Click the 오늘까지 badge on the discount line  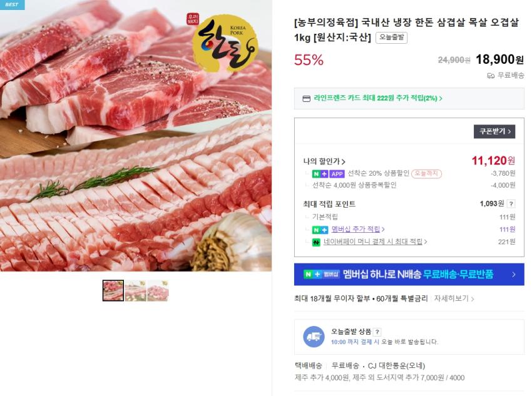coord(426,173)
